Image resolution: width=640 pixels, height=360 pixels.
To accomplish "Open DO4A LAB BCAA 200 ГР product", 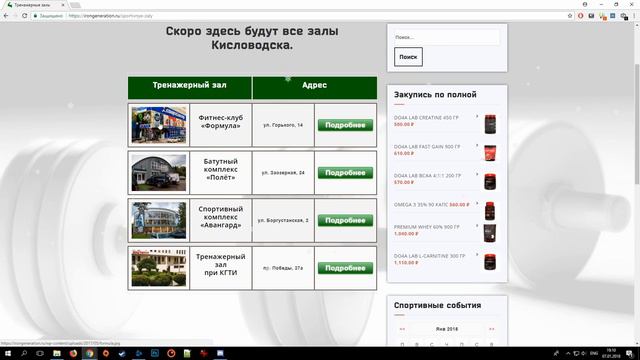I will click(x=427, y=176).
